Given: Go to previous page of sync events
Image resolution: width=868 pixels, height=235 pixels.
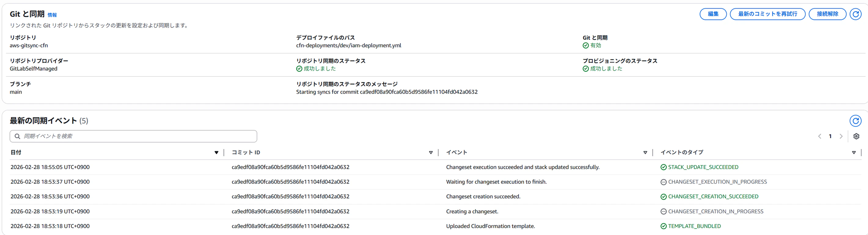Looking at the screenshot, I should pos(819,136).
